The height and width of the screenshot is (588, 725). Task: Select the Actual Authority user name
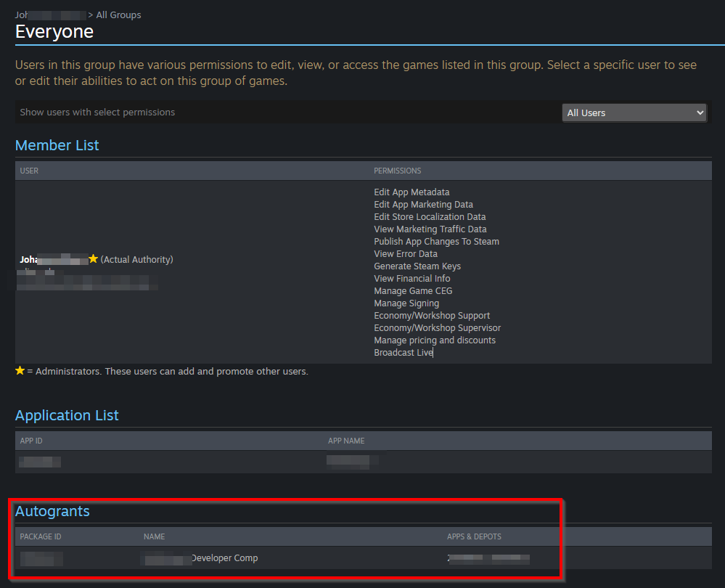(53, 259)
